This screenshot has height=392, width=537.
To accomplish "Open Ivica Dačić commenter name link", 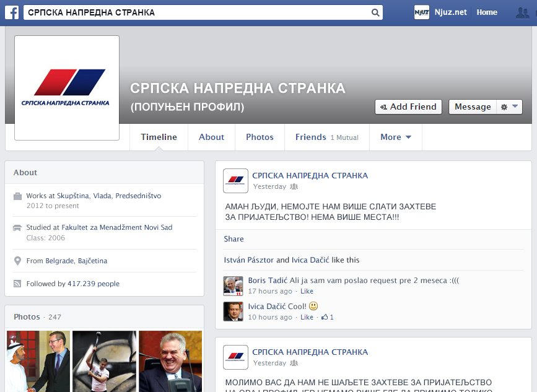I will tap(267, 306).
